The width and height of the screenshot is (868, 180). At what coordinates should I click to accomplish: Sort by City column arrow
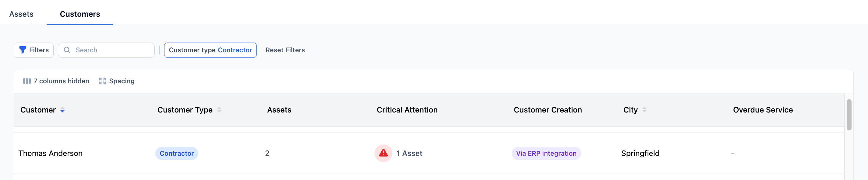point(644,110)
